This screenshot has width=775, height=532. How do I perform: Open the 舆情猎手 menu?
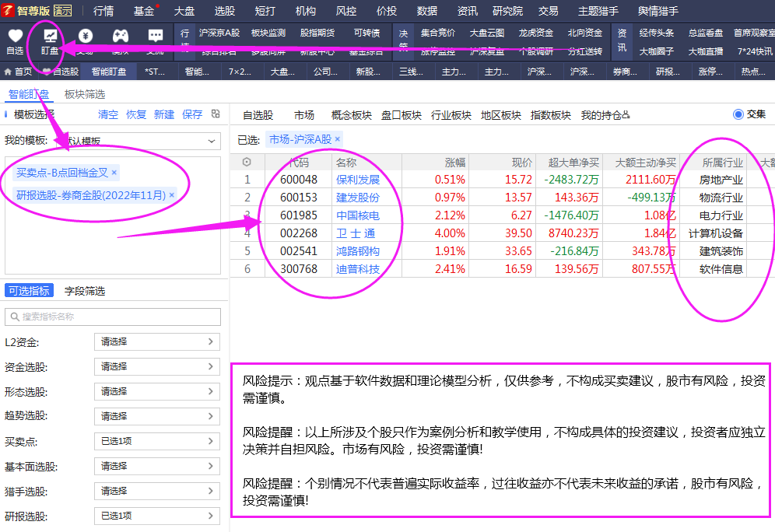[658, 11]
